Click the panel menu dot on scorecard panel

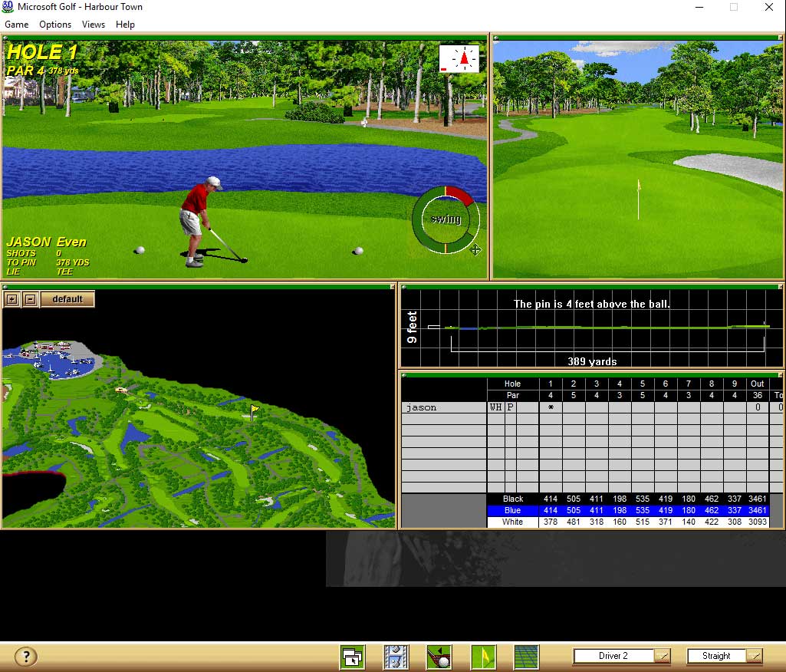coord(404,374)
